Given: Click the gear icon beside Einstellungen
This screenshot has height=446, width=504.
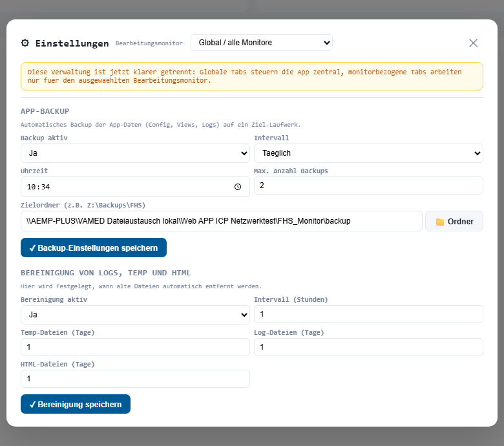Looking at the screenshot, I should point(25,43).
